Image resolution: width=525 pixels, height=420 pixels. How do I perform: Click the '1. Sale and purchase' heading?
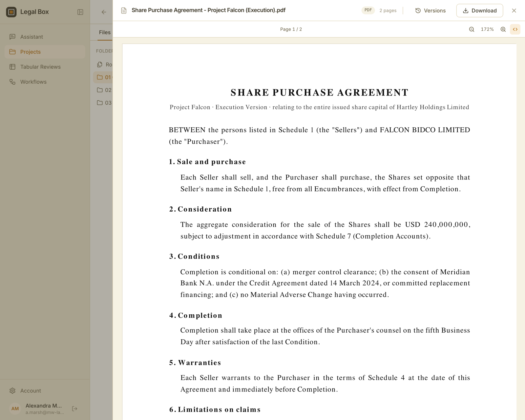coord(207,162)
